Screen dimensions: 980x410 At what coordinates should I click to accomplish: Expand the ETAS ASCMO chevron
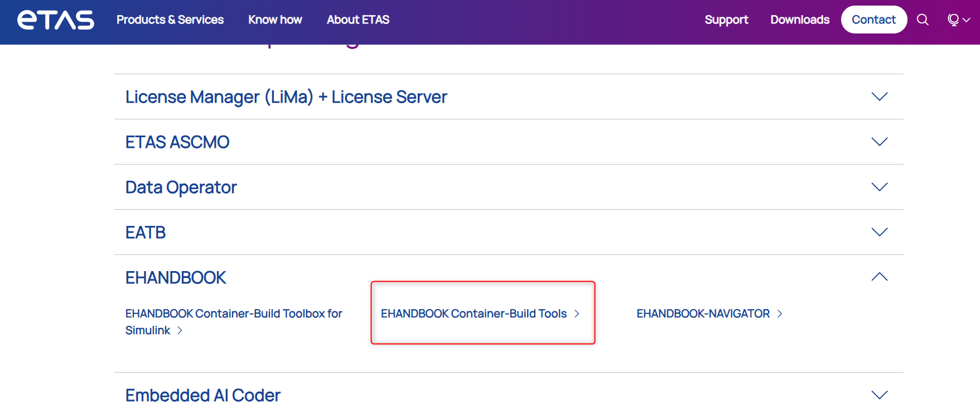tap(880, 142)
